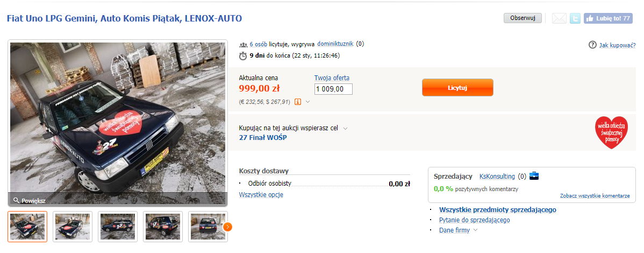Expand the 'Dane firmy' section
Image resolution: width=644 pixels, height=253 pixels.
coord(476,230)
